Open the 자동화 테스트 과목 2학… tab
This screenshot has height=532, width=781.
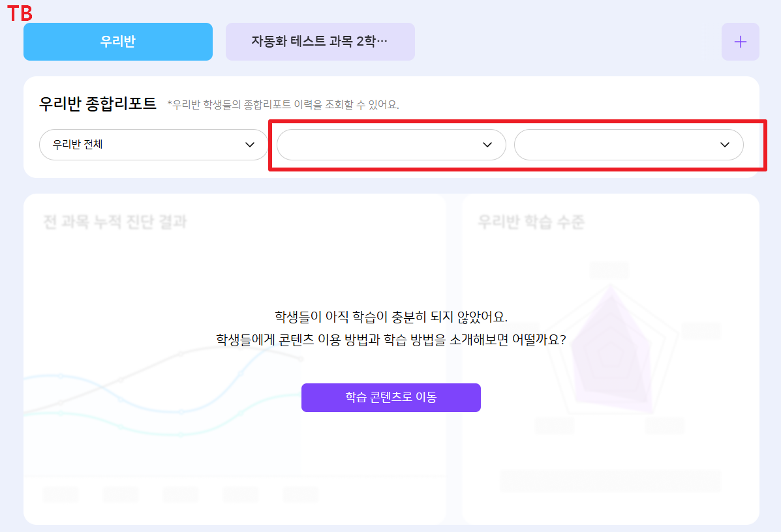click(320, 42)
